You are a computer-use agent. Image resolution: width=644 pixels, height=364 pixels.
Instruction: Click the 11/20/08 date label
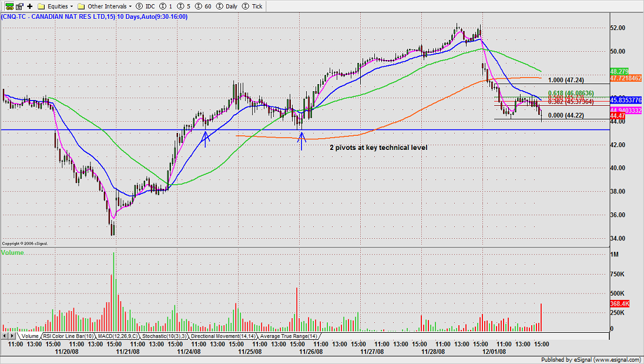(66, 352)
